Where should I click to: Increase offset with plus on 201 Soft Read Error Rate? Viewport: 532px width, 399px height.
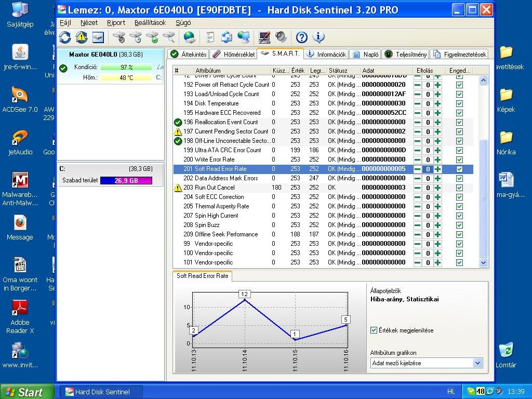(x=437, y=169)
